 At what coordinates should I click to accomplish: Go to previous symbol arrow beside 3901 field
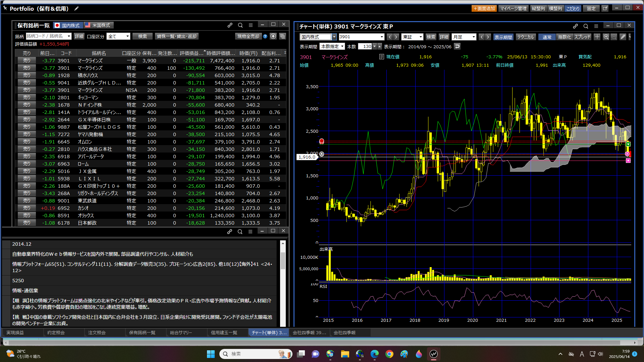pos(389,37)
